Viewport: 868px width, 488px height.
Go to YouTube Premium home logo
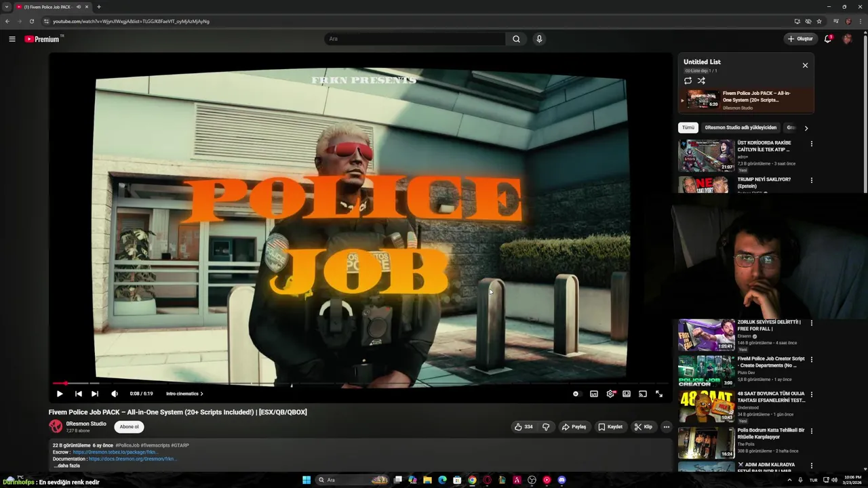[x=42, y=39]
